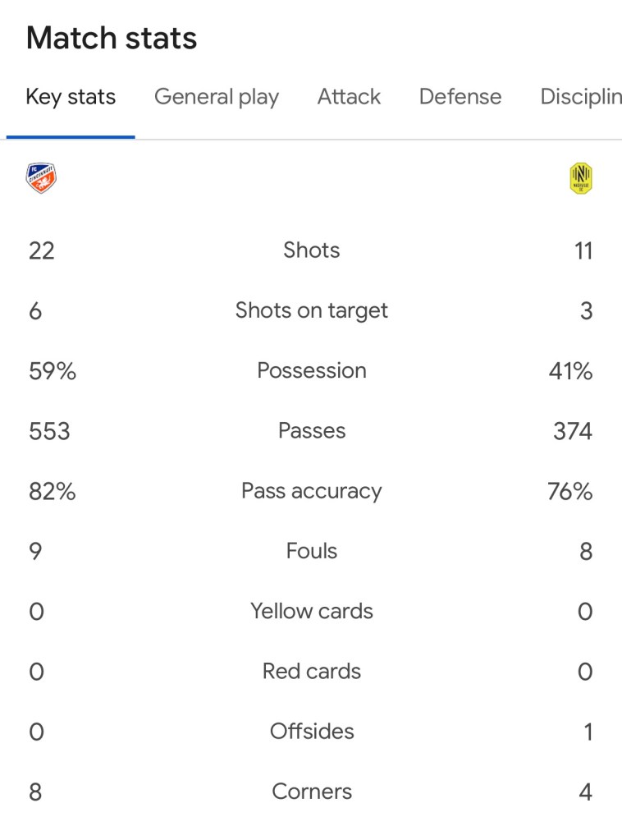Select the Offsides stat label
This screenshot has width=622, height=840.
coord(312,732)
